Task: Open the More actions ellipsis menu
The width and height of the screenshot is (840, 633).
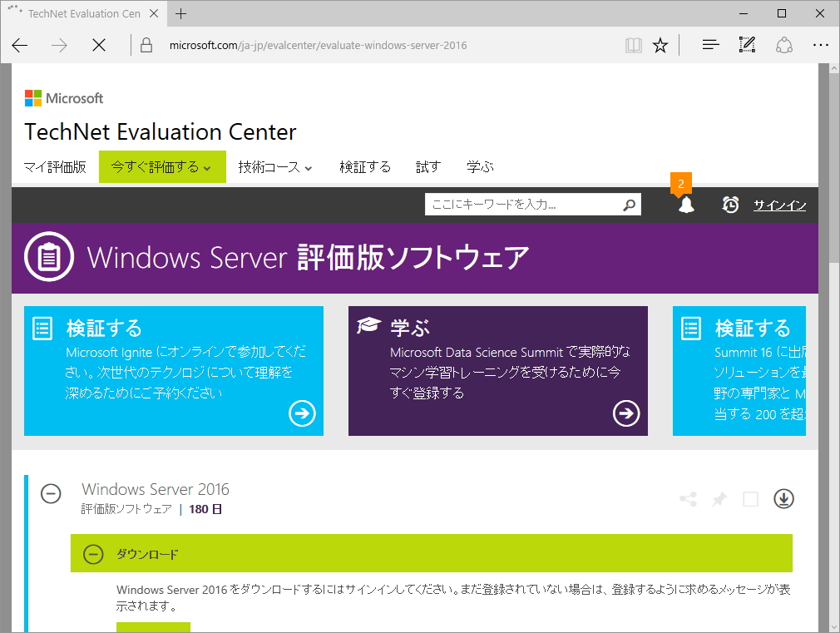Action: pyautogui.click(x=820, y=45)
